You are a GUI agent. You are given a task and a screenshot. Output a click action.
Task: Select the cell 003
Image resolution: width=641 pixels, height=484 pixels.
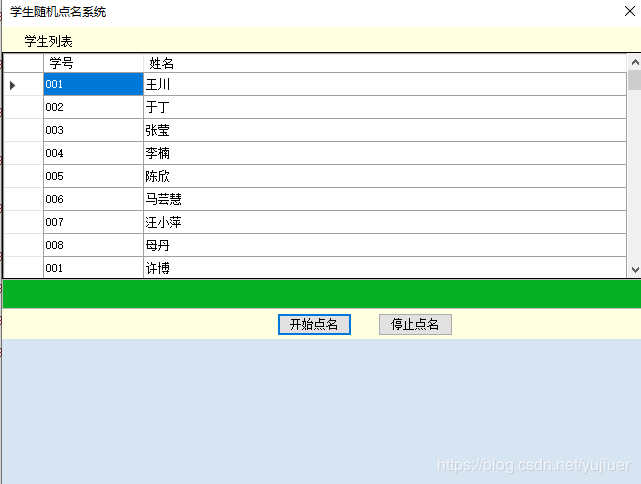click(x=93, y=130)
